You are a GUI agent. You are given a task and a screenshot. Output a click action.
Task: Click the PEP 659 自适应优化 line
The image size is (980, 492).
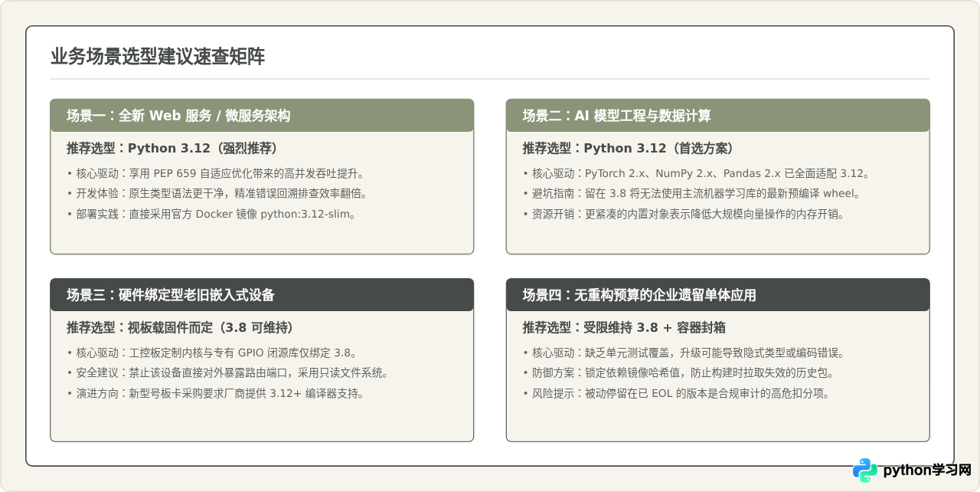[216, 173]
